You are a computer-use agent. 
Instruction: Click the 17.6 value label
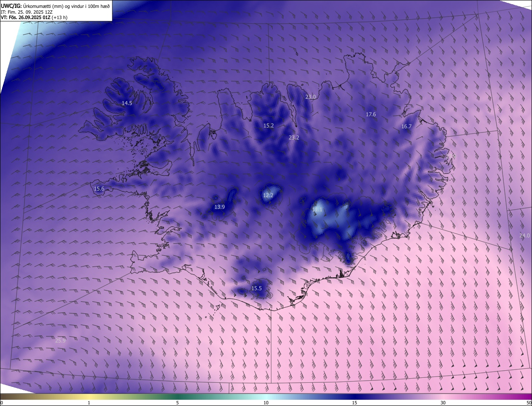[371, 114]
